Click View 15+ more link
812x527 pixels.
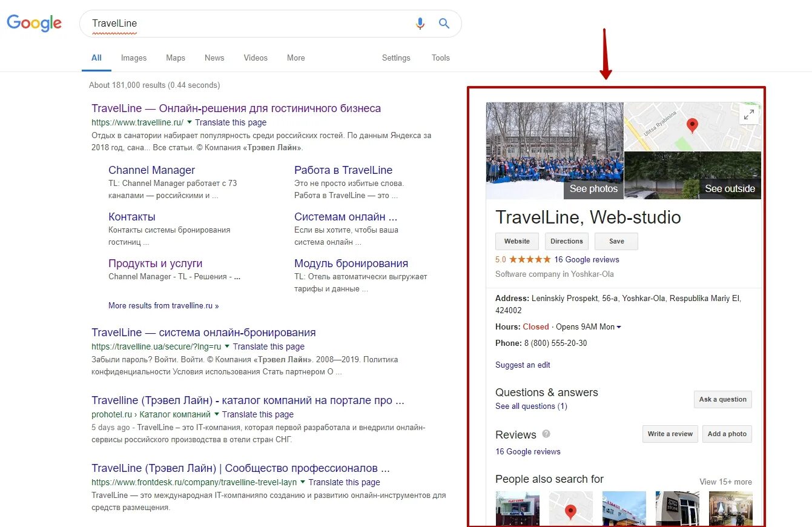pos(725,482)
